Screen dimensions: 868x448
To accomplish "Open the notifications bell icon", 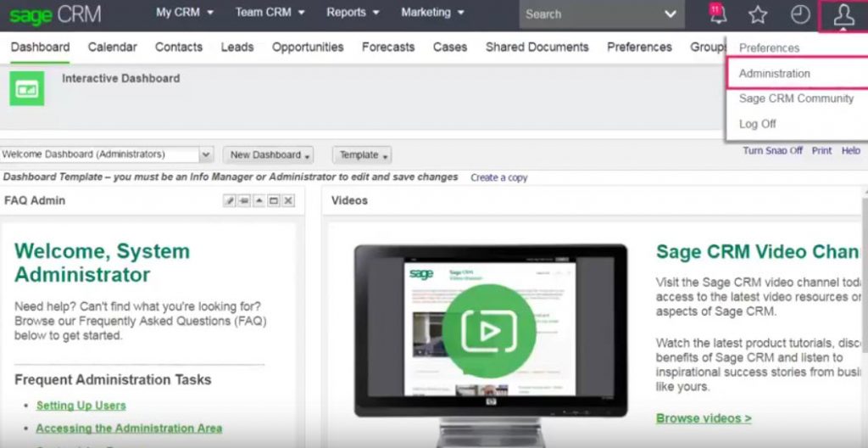I will click(718, 14).
